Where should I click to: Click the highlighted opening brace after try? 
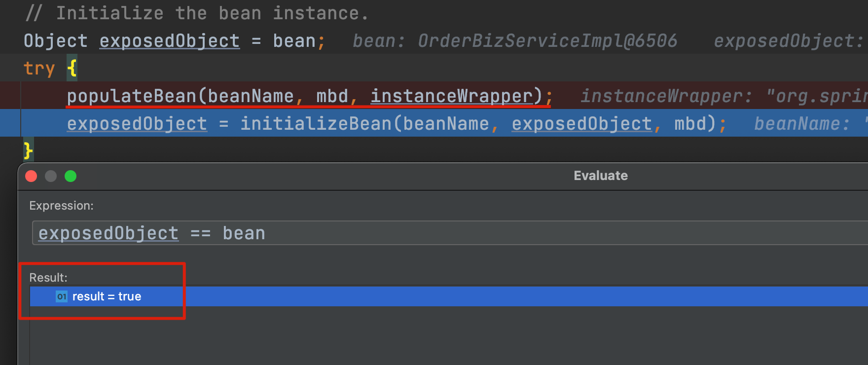click(72, 68)
